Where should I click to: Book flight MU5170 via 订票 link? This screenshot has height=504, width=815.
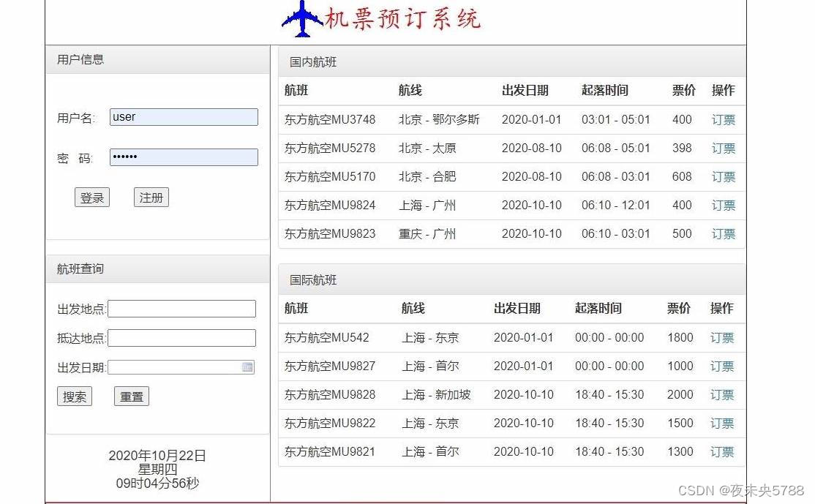(x=724, y=177)
